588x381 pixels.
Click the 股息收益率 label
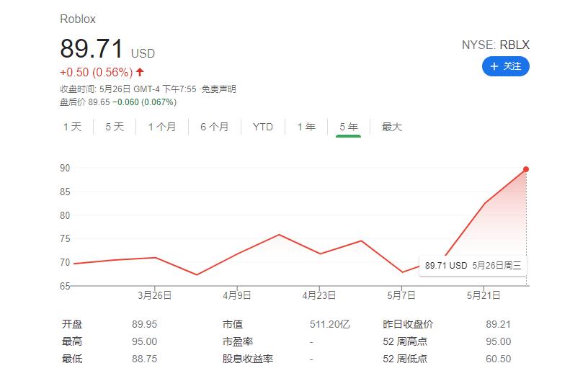[x=247, y=359]
